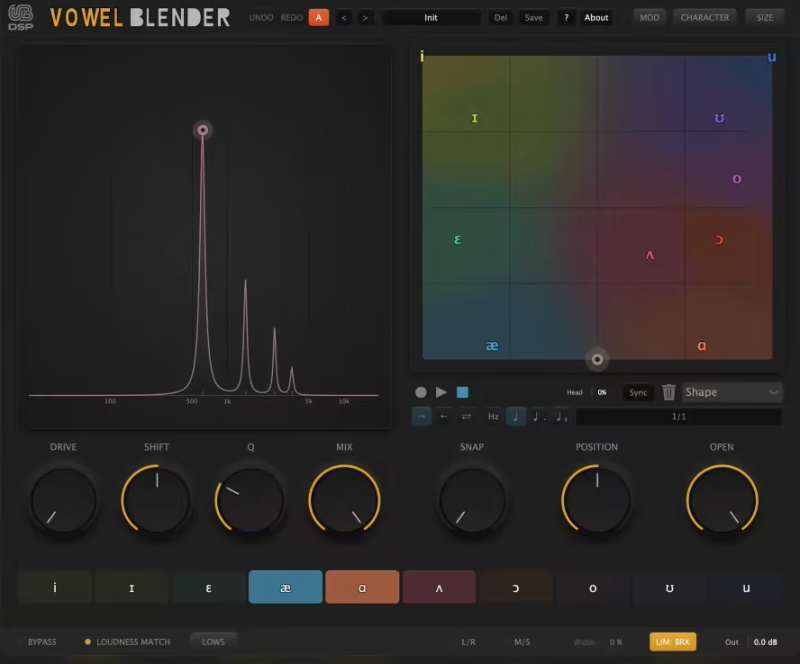Click the REDO button

(x=292, y=17)
